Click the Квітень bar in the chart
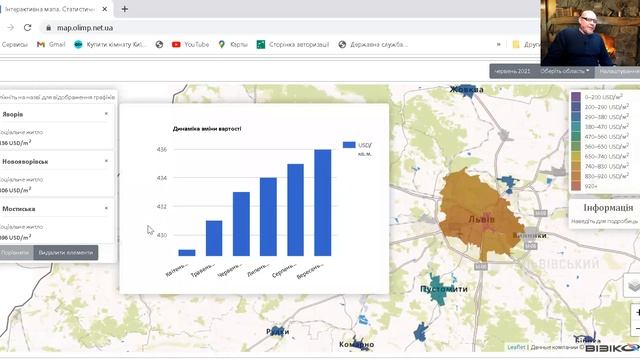Screen dimensions: 640x360 click(x=187, y=253)
